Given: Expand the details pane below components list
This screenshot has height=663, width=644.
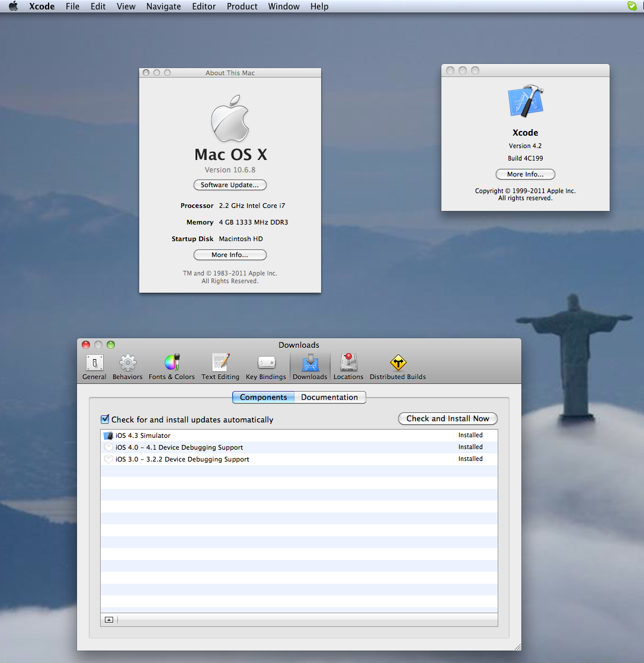Looking at the screenshot, I should coord(109,620).
